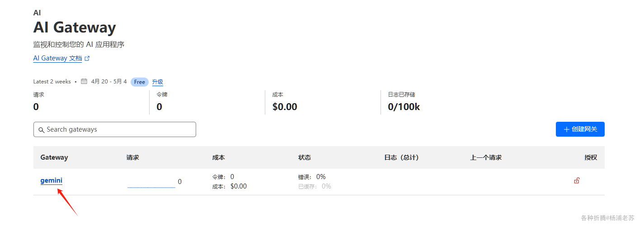This screenshot has height=230, width=644.
Task: Click the plus icon on 创建网关 button
Action: (x=566, y=129)
